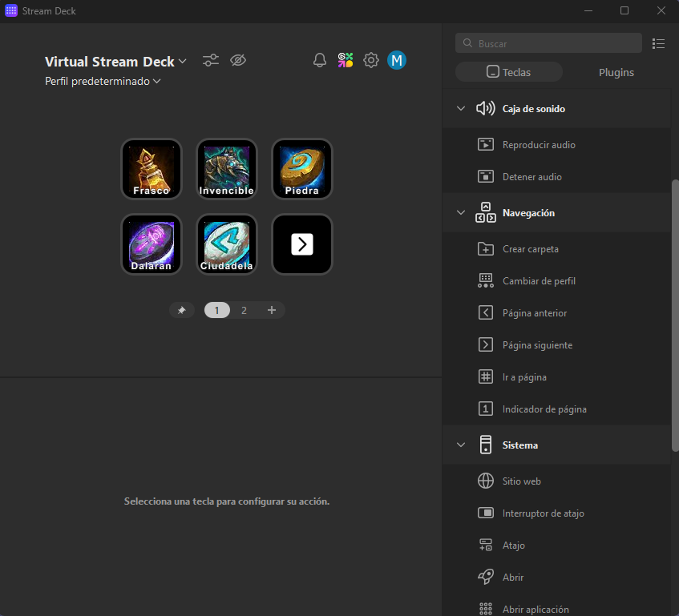Switch to page 1

pyautogui.click(x=217, y=310)
